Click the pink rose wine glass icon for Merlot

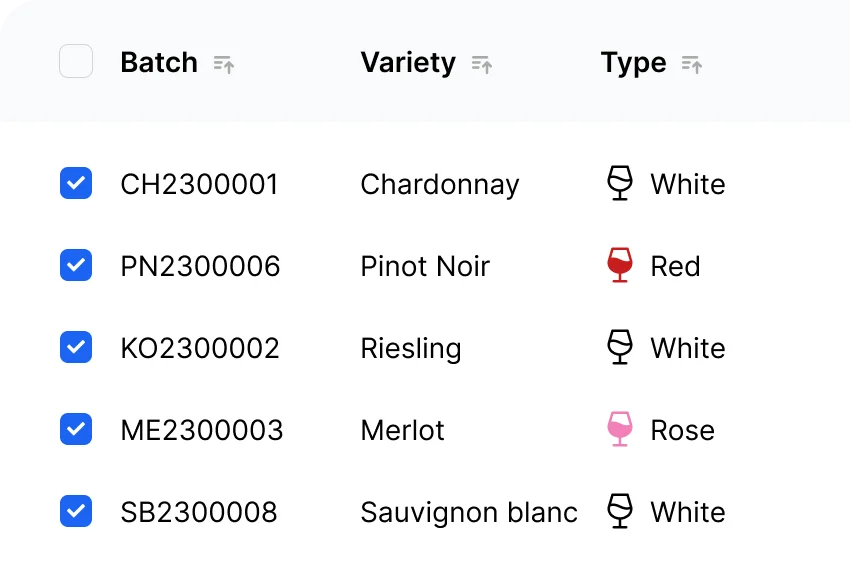[620, 429]
